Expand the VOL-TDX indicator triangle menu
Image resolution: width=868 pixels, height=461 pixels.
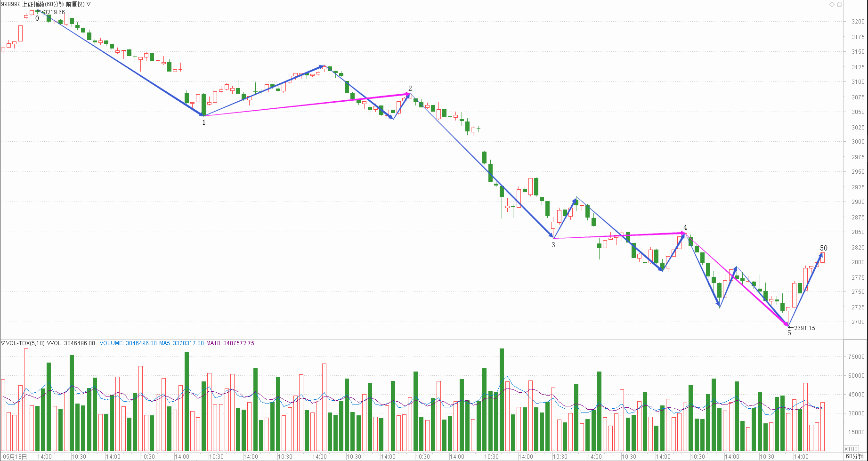click(x=3, y=343)
